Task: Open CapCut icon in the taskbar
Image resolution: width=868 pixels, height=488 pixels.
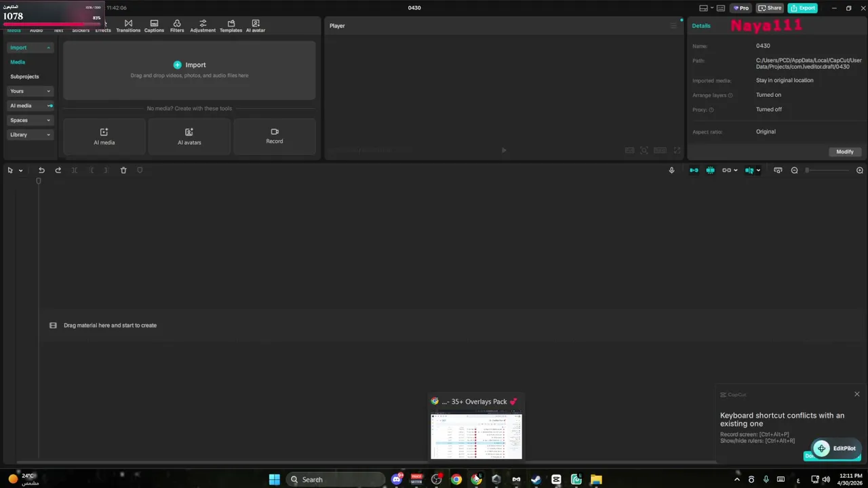Action: (x=556, y=479)
